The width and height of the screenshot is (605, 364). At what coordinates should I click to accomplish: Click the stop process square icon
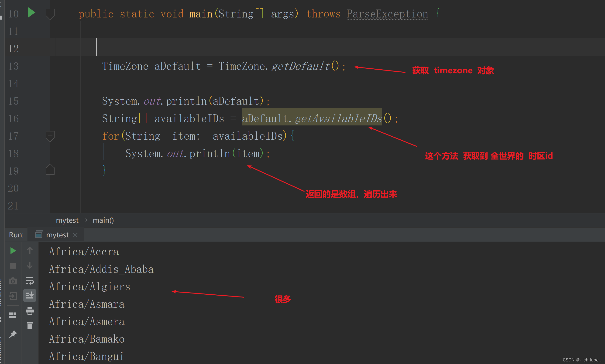coord(13,266)
